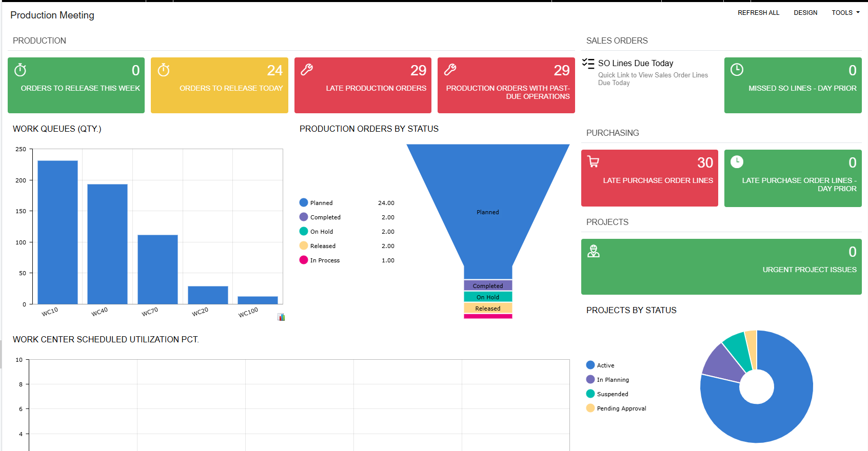Open the Production Orders with Past-Due Operations tile
This screenshot has height=451, width=868.
coord(506,85)
